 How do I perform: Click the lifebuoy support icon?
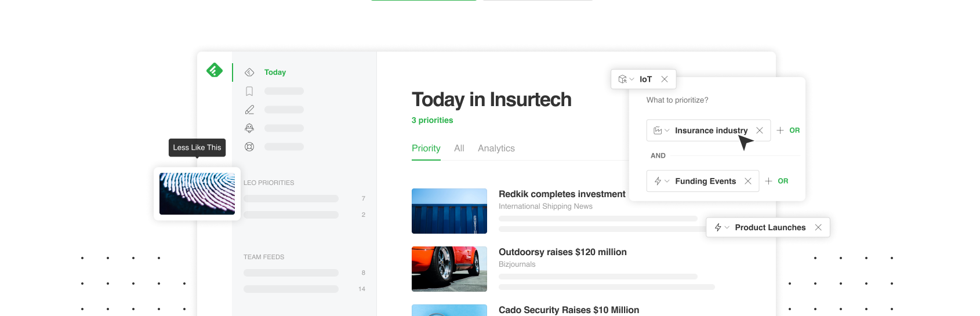tap(249, 147)
